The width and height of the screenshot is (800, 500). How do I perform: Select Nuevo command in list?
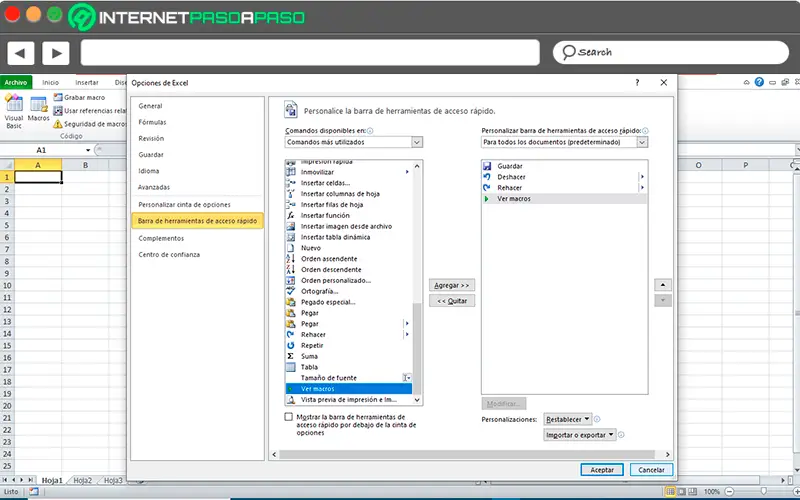click(x=348, y=248)
